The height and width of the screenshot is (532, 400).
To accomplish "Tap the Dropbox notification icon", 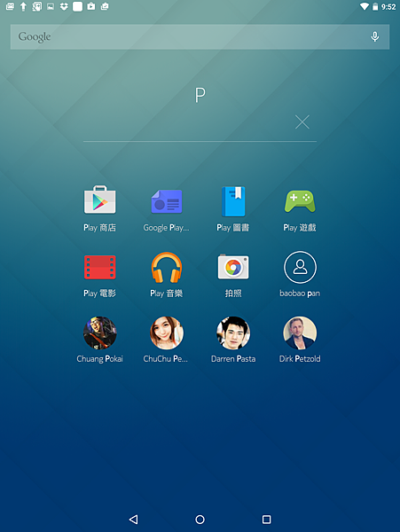I will click(64, 6).
